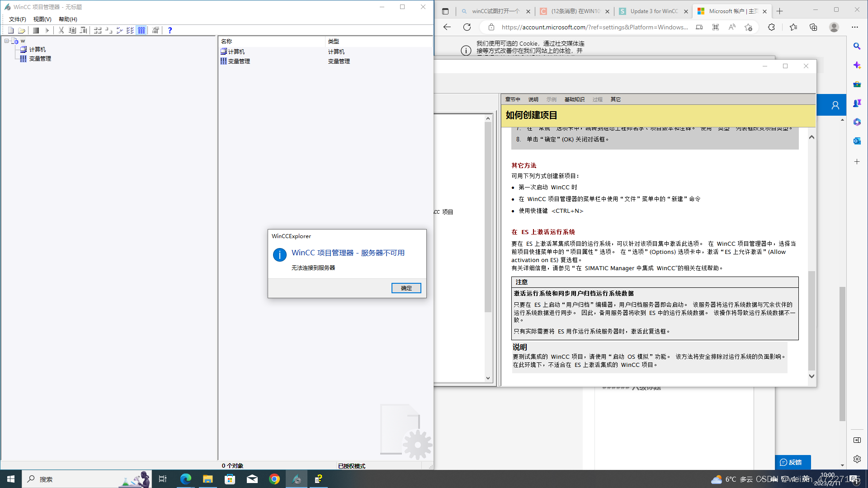Scroll down in the help panel
868x488 pixels.
pyautogui.click(x=812, y=376)
